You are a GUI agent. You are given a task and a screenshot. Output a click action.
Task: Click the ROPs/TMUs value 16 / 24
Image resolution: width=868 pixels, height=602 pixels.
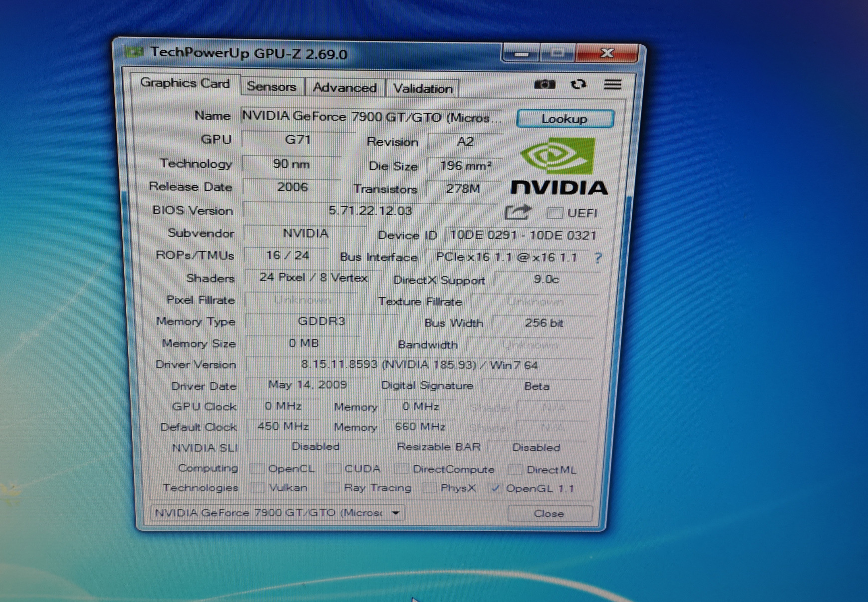tap(288, 256)
